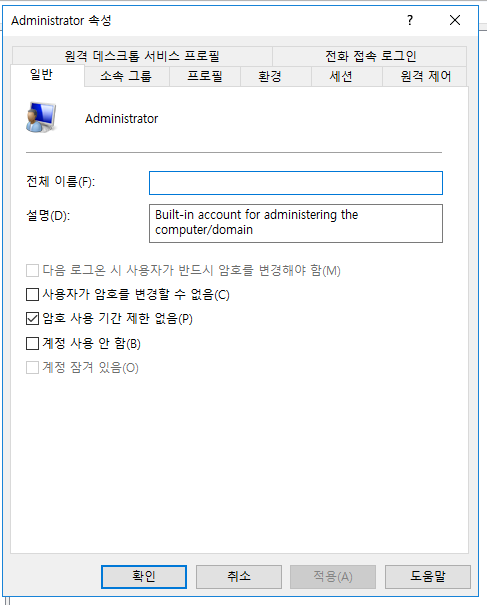Open 원격 데스크톱 서비스 프로필 tab
487x605 pixels.
(142, 56)
